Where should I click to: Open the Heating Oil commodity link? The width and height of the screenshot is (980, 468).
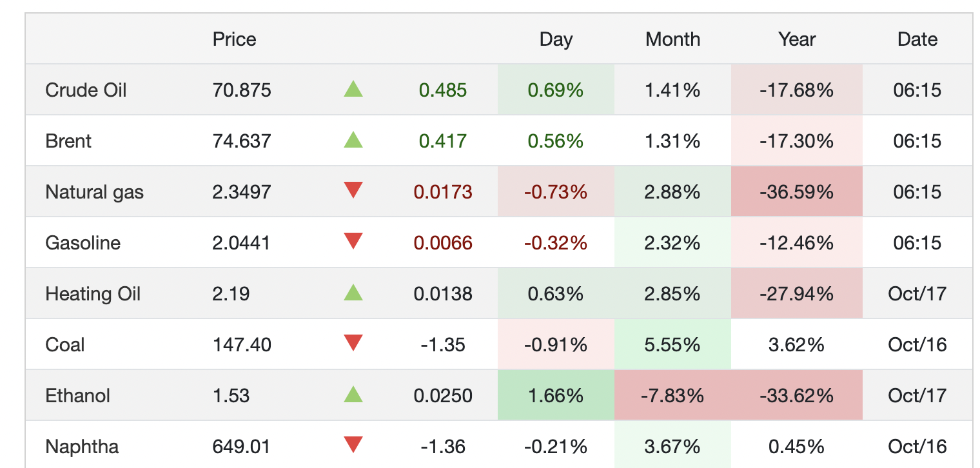(x=93, y=294)
